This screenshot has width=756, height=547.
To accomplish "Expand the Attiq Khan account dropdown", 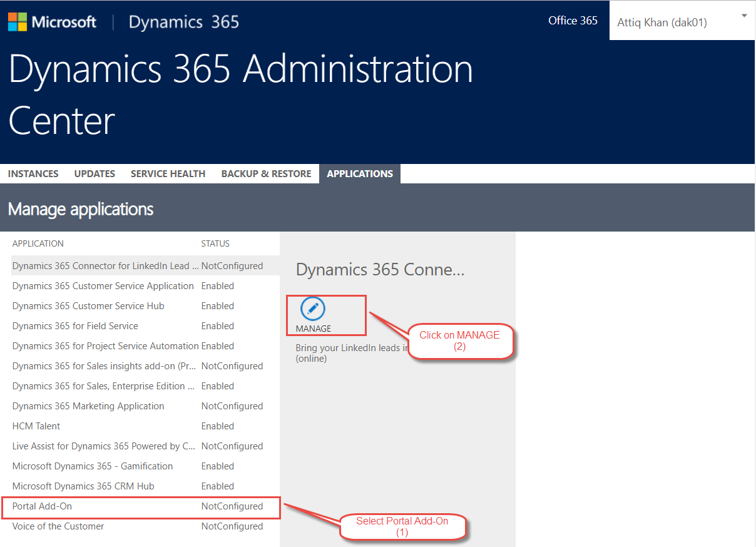I will (x=744, y=16).
